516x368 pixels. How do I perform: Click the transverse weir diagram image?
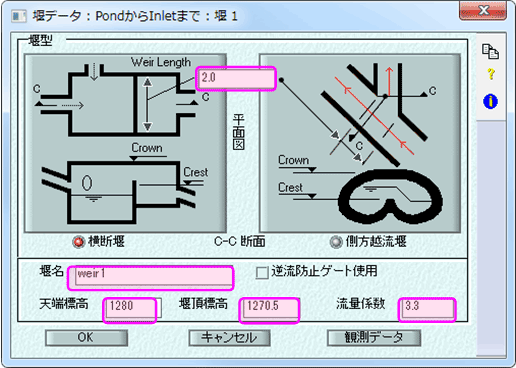tap(125, 143)
